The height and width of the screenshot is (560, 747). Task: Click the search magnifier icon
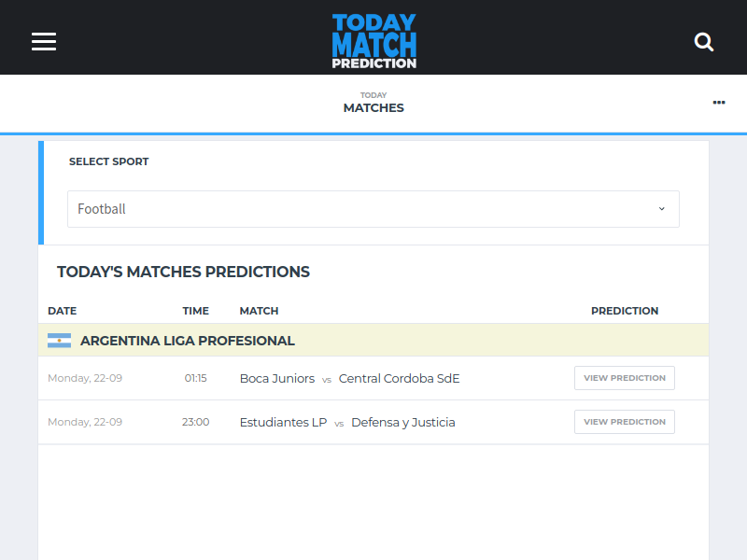tap(704, 42)
